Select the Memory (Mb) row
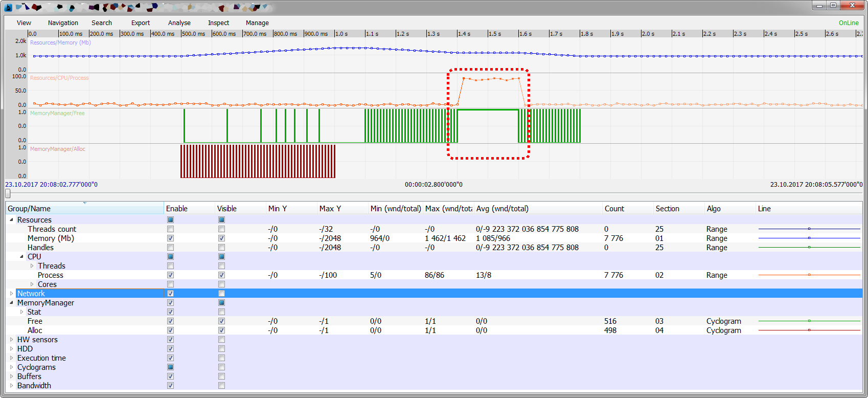Screen dimensions: 868x398 [434, 238]
